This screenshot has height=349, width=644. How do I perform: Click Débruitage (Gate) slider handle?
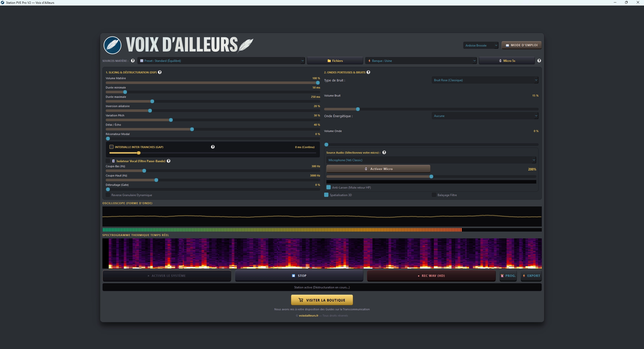(x=108, y=189)
